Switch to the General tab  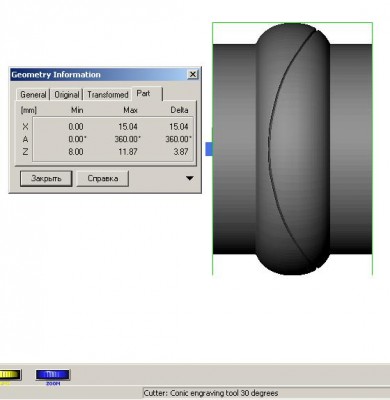33,95
